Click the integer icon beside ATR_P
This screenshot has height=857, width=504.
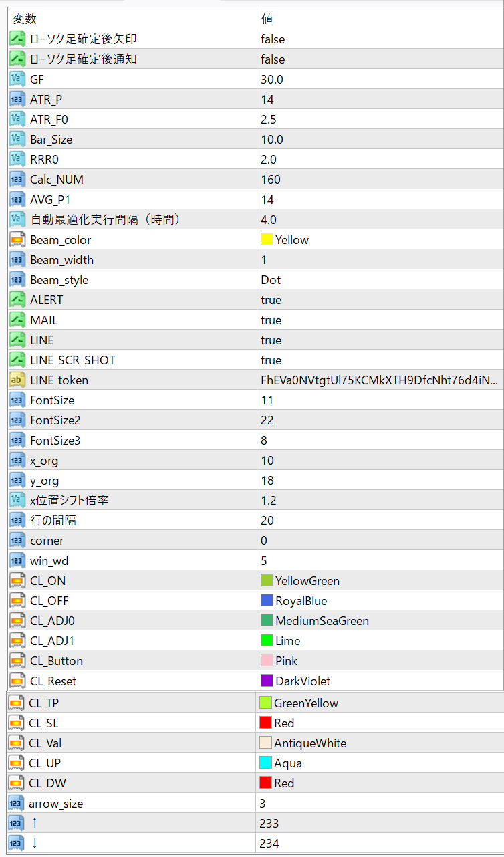click(18, 100)
